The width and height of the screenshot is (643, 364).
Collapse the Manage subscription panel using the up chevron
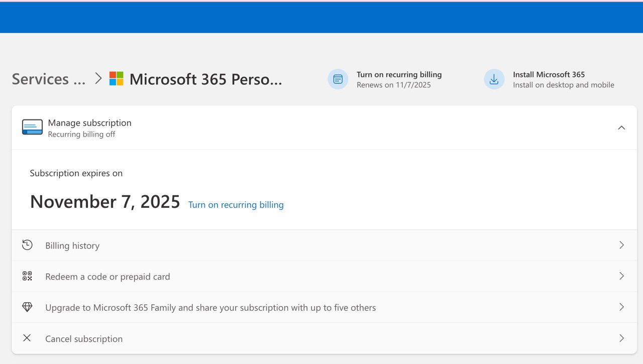[621, 128]
